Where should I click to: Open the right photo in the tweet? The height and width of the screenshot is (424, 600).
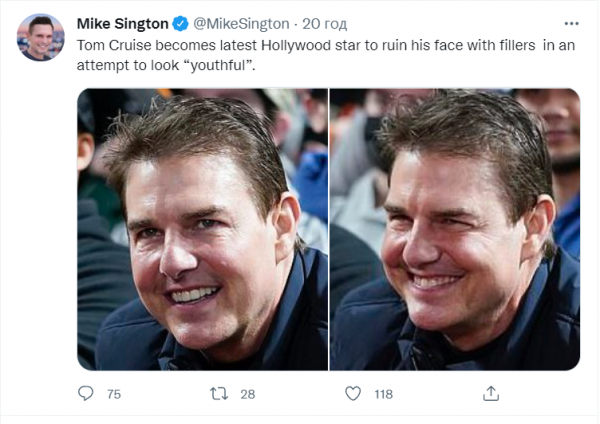pos(455,229)
